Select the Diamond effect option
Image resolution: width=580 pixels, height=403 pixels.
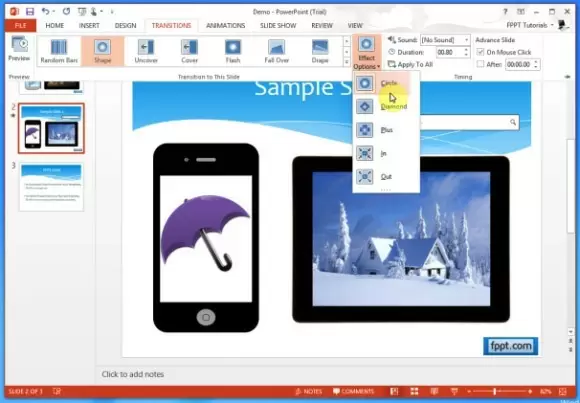[x=386, y=107]
